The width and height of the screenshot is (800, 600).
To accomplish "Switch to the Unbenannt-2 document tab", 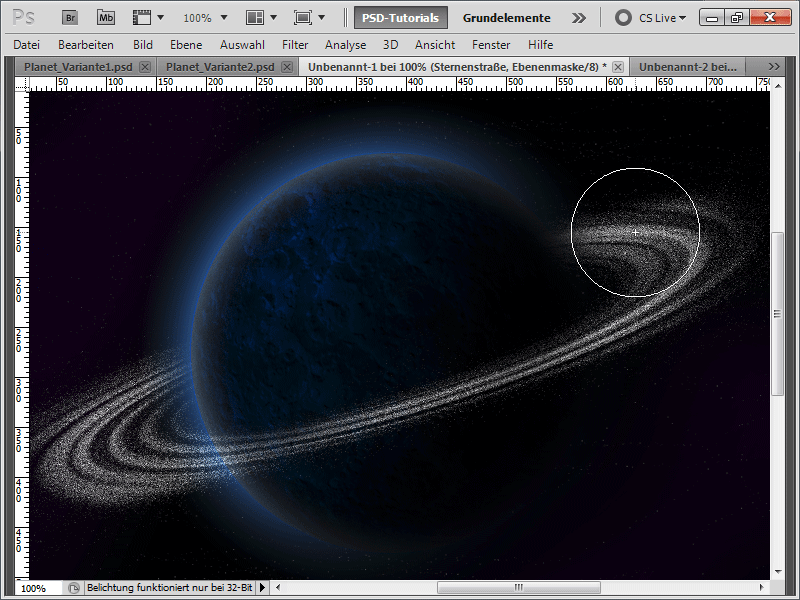I will click(688, 67).
